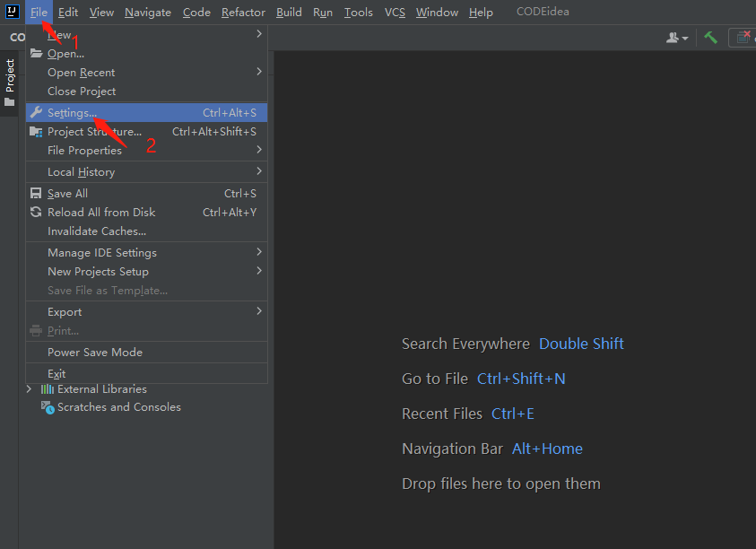Image resolution: width=756 pixels, height=549 pixels.
Task: Click the Reload All from Disk icon
Action: (x=36, y=212)
